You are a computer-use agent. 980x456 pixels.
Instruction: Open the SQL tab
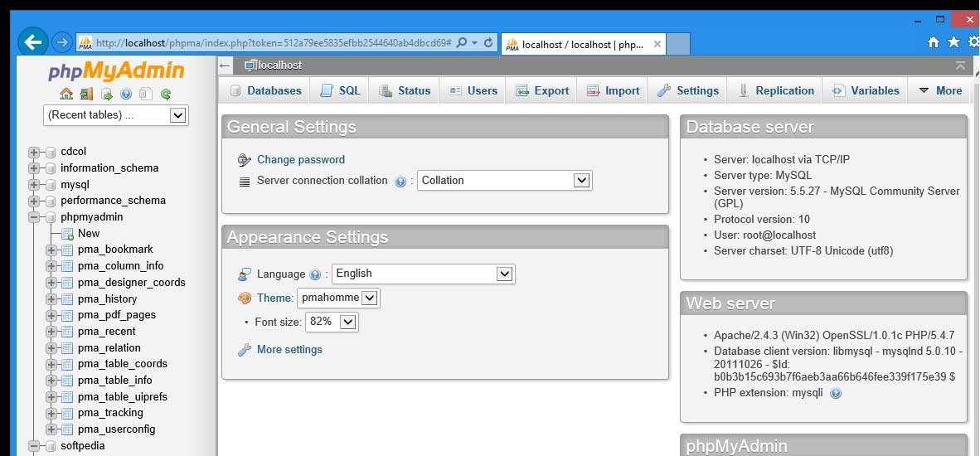[340, 90]
